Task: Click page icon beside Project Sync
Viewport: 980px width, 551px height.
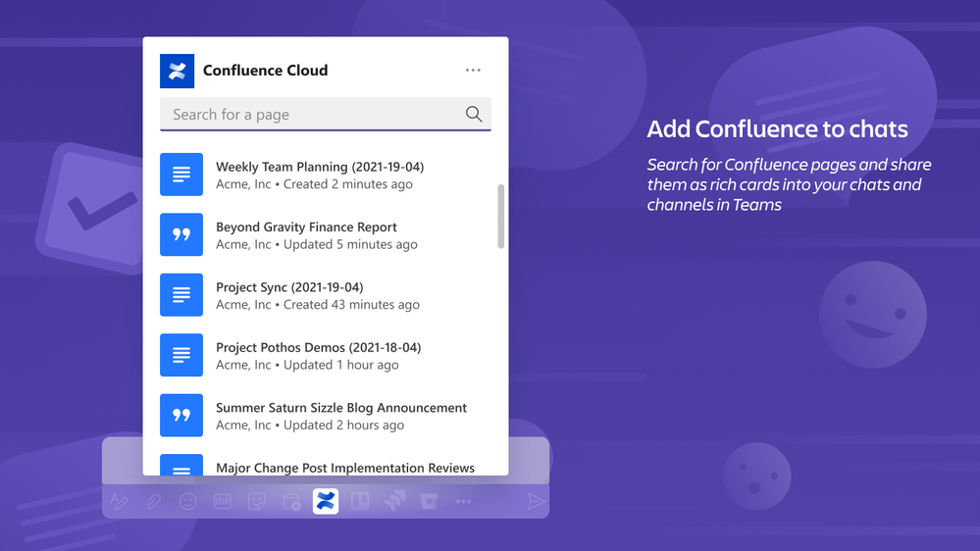Action: pyautogui.click(x=181, y=295)
